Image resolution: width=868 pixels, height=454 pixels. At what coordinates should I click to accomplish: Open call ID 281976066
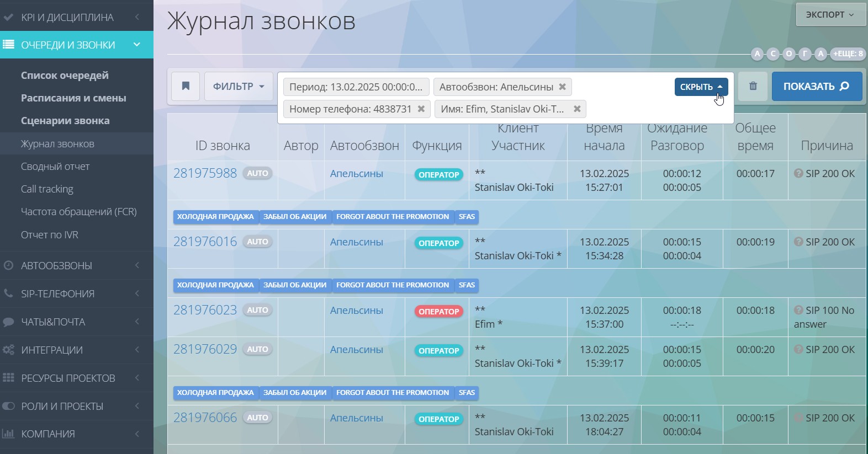[x=205, y=418]
